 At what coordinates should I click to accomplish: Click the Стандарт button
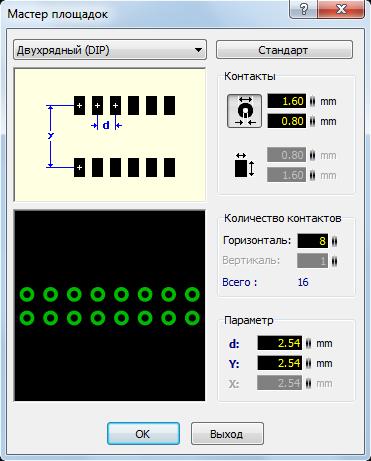[284, 50]
